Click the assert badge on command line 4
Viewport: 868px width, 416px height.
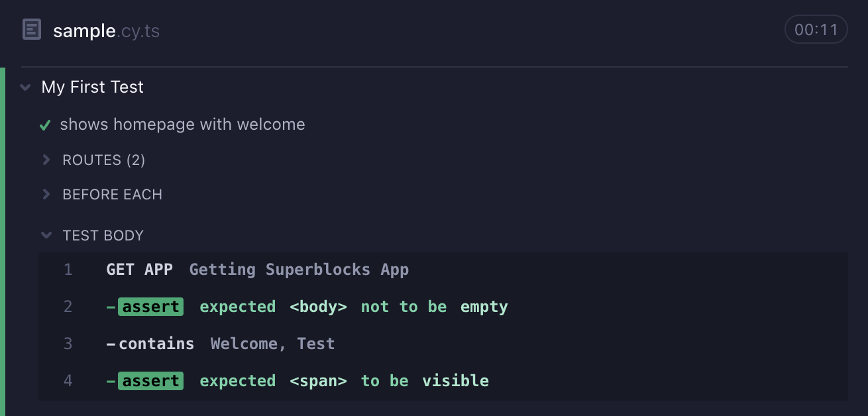(x=150, y=380)
